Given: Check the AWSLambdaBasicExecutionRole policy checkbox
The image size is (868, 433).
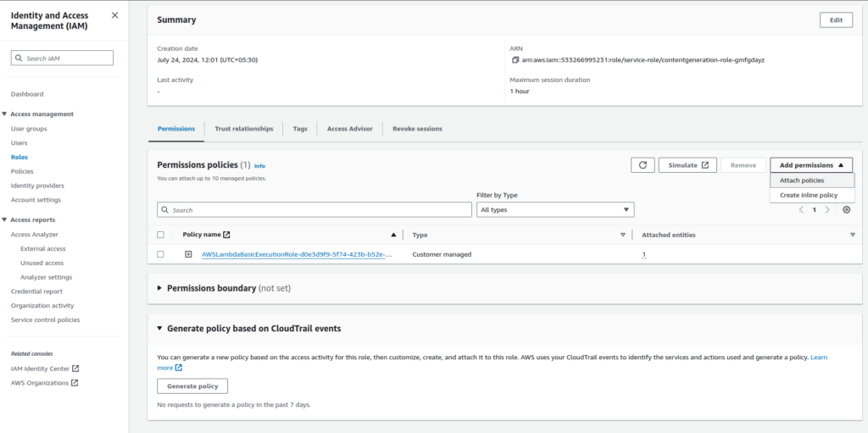Looking at the screenshot, I should (160, 254).
